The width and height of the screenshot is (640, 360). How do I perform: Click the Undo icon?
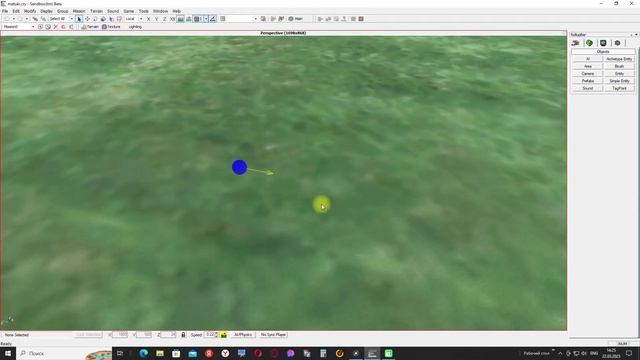[7, 19]
